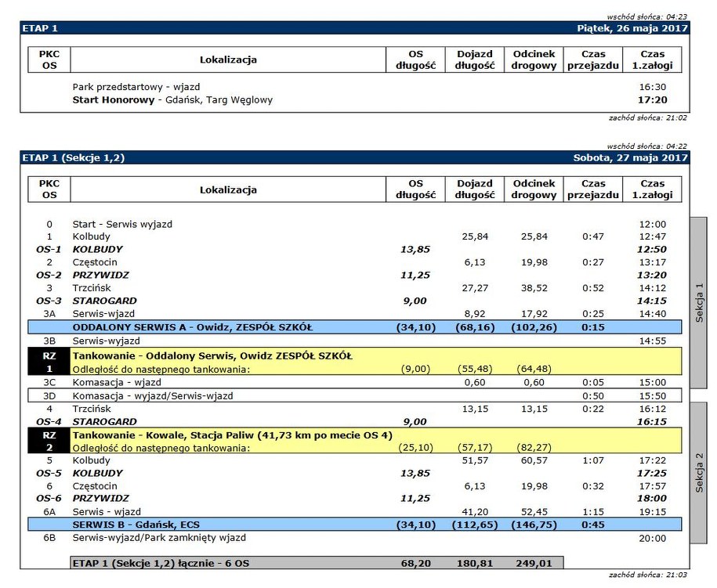Click the OS-1 stage label
Image resolution: width=717 pixels, height=588 pixels.
click(49, 249)
